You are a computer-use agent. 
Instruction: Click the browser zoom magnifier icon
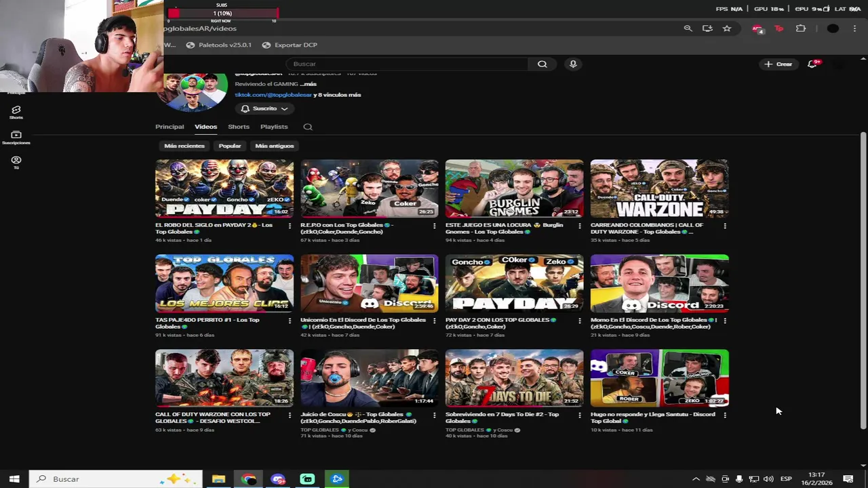(x=688, y=28)
